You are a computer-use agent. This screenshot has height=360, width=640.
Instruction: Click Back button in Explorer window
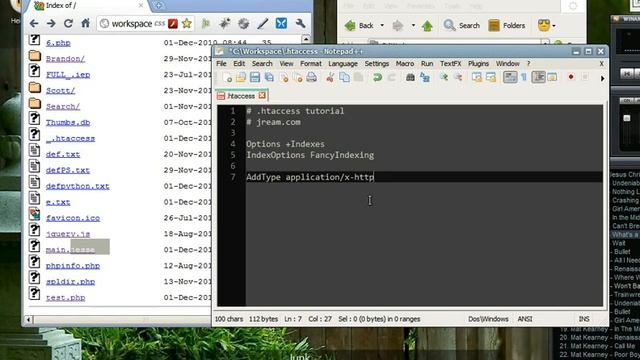[x=359, y=25]
